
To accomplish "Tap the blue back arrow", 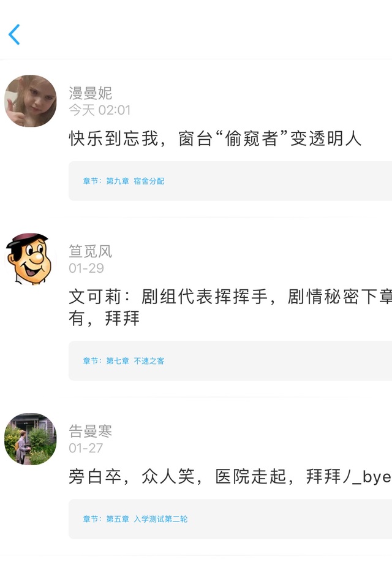I will 14,34.
